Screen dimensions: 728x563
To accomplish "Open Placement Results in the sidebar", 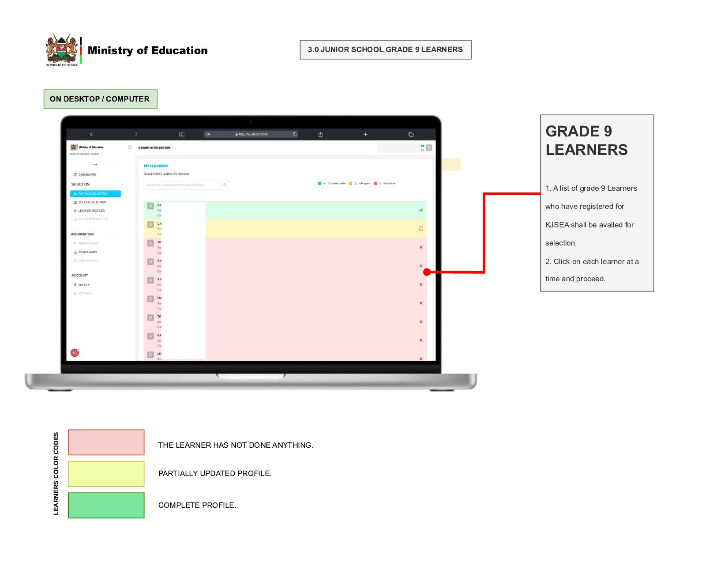I will (x=91, y=219).
